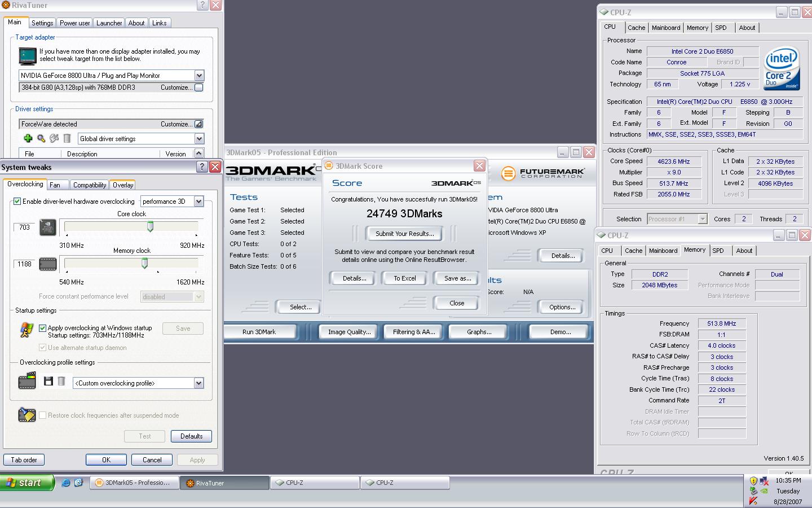
Task: Click the Memory clock value field showing 1188
Action: tap(25, 264)
